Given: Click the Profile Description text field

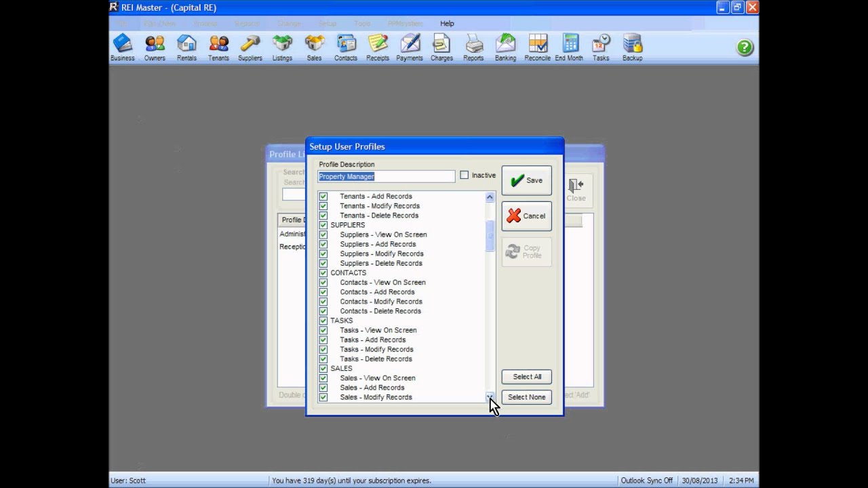Looking at the screenshot, I should (387, 176).
